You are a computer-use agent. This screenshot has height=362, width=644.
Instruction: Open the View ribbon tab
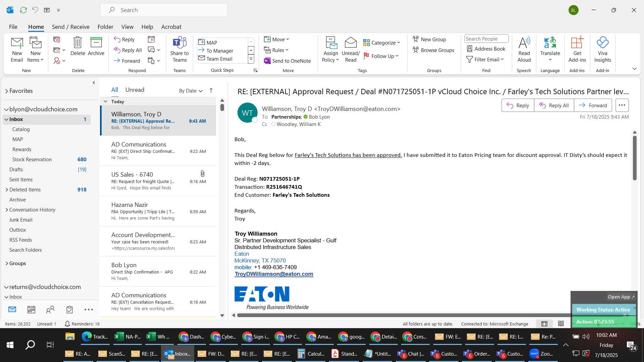pyautogui.click(x=127, y=27)
